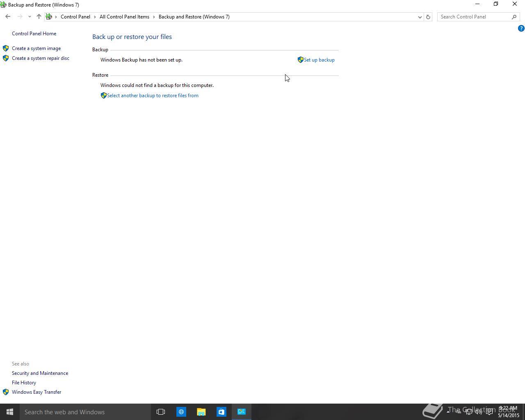
Task: Open the Windows Start button
Action: [x=10, y=412]
